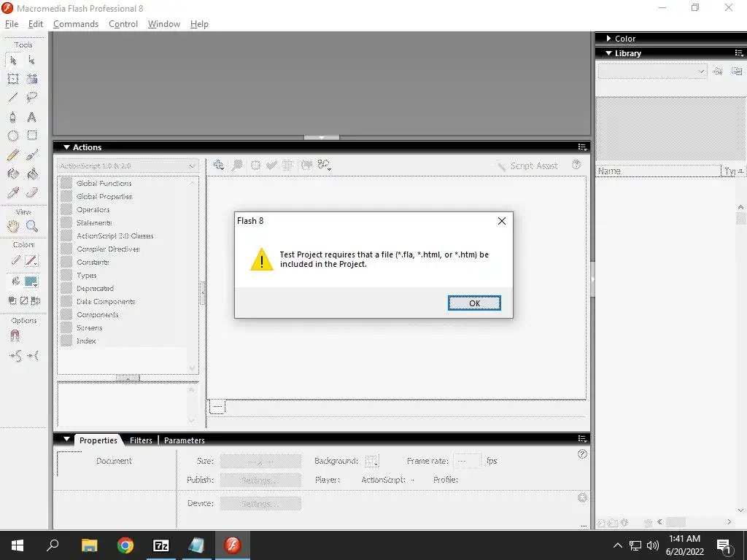Select the Pencil tool
Screen dimensions: 747x560
(13, 155)
